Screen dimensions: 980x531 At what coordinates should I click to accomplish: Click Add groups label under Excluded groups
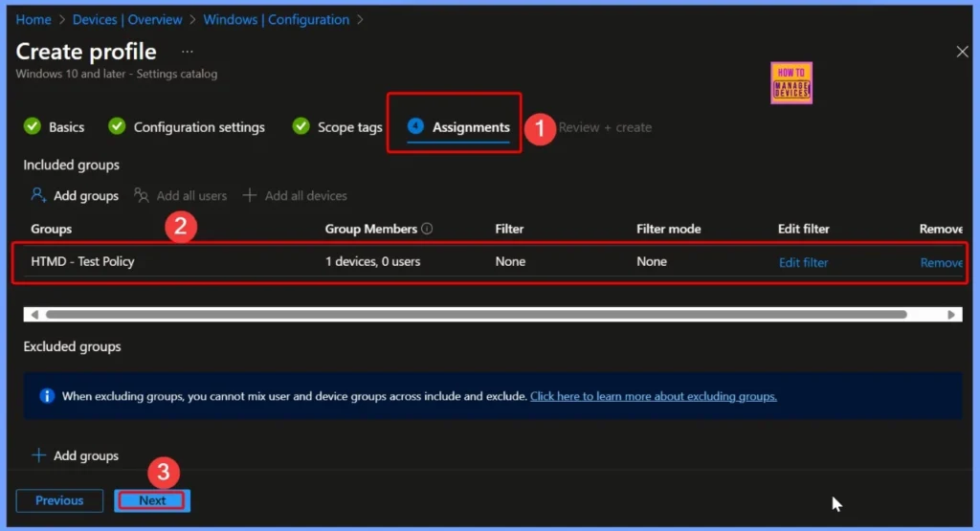click(x=85, y=455)
